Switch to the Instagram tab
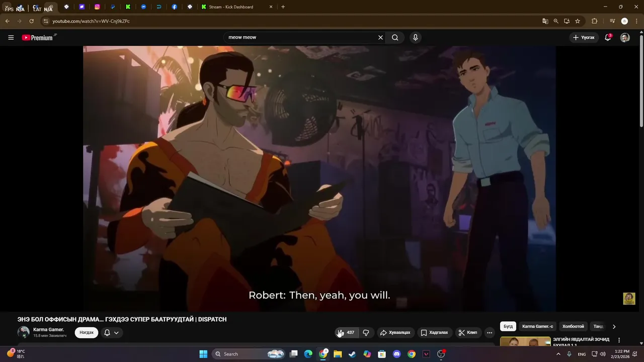This screenshot has height=362, width=644. tap(97, 7)
